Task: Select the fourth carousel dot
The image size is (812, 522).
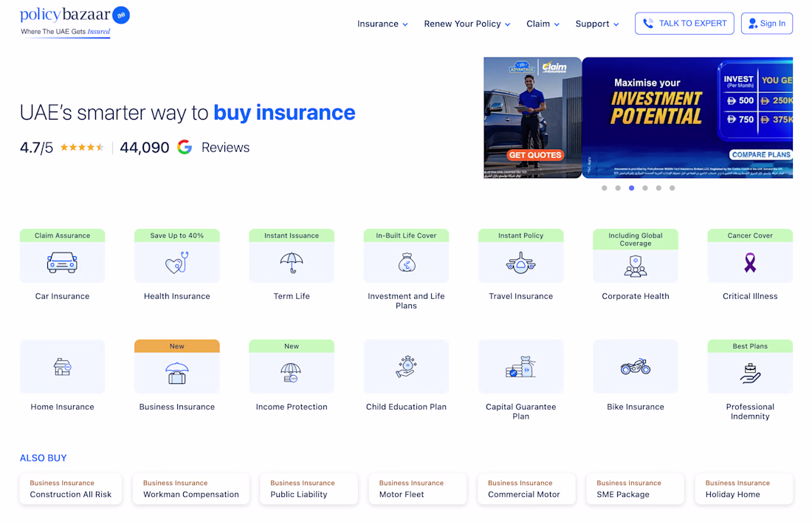Action: click(644, 188)
